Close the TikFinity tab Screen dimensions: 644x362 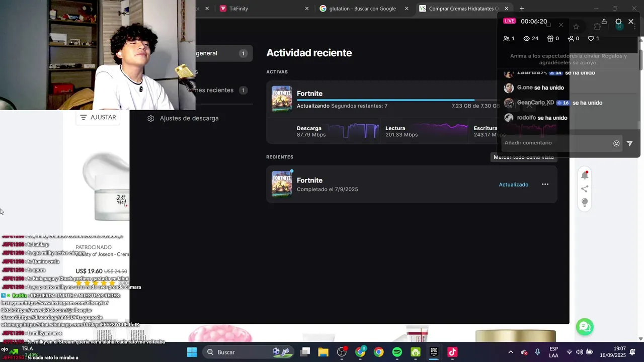pyautogui.click(x=307, y=9)
